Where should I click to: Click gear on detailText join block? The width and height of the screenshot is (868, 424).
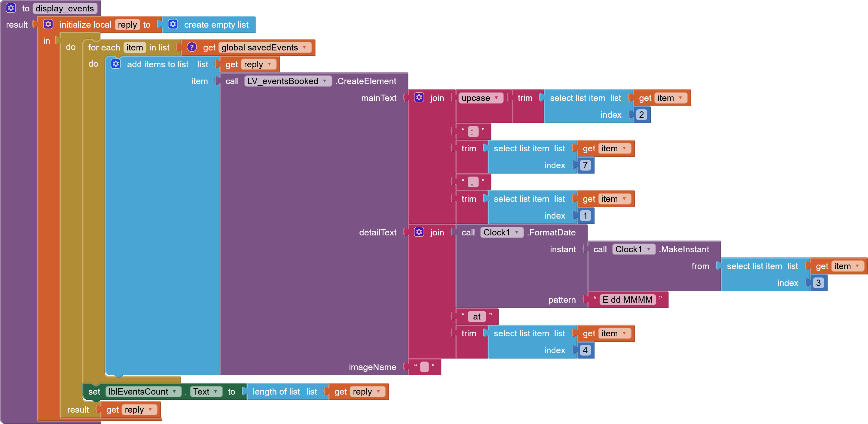[x=419, y=232]
